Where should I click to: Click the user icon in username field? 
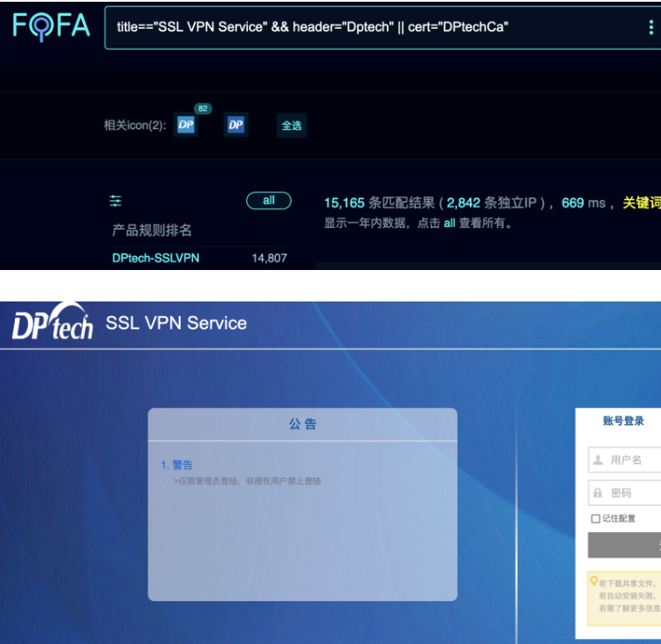pyautogui.click(x=598, y=460)
